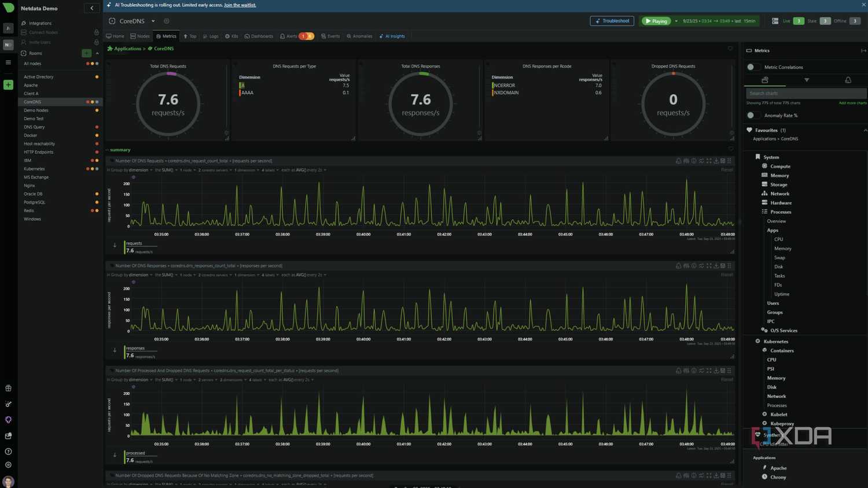868x488 pixels.
Task: Click the green plus button in left rail
Action: tap(8, 85)
